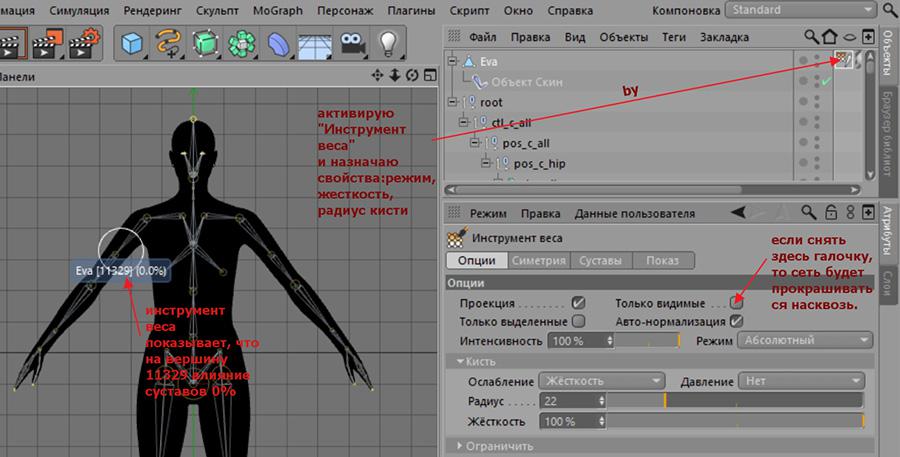The height and width of the screenshot is (457, 900).
Task: Toggle visibility dots for pos_c_hip joint
Action: (817, 164)
